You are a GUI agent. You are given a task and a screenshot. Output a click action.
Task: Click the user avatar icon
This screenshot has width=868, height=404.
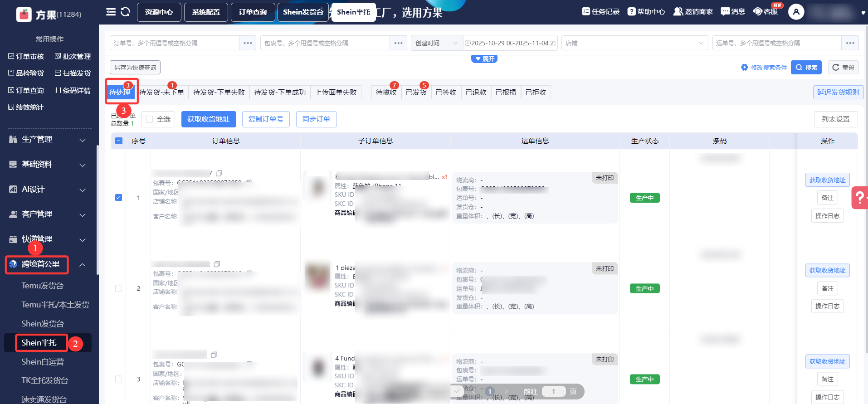point(796,12)
